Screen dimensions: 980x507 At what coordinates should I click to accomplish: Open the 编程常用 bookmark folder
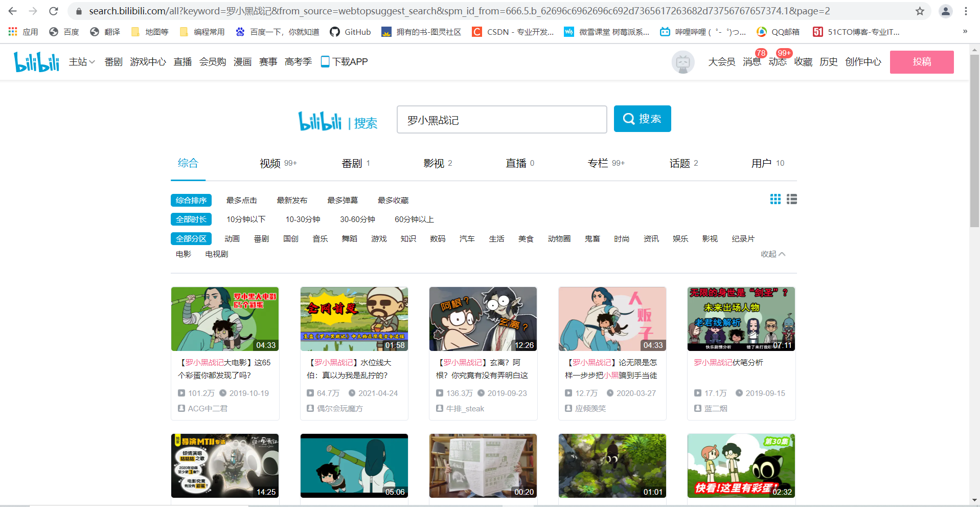click(202, 32)
